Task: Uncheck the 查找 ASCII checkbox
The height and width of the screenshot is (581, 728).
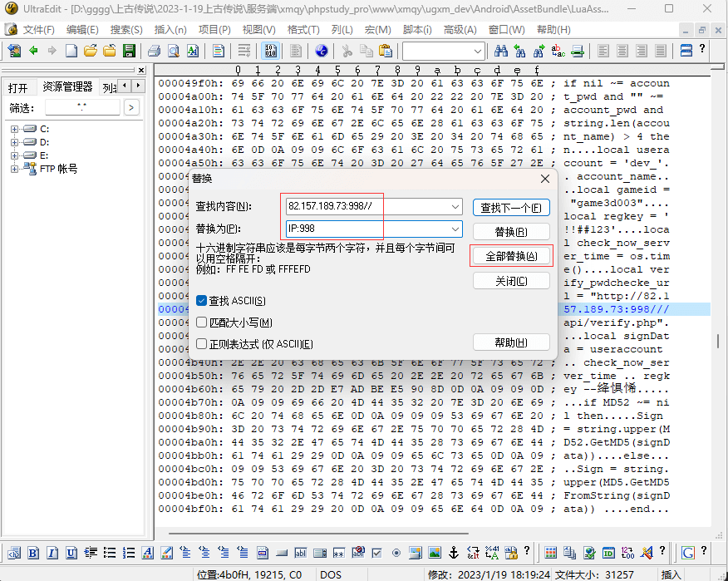Action: pyautogui.click(x=201, y=301)
